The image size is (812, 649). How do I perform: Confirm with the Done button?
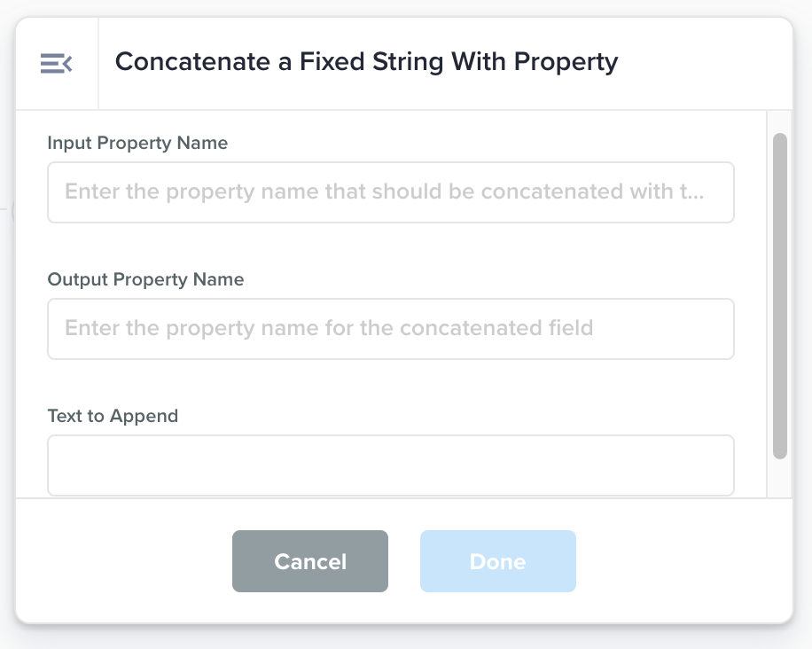pos(497,561)
